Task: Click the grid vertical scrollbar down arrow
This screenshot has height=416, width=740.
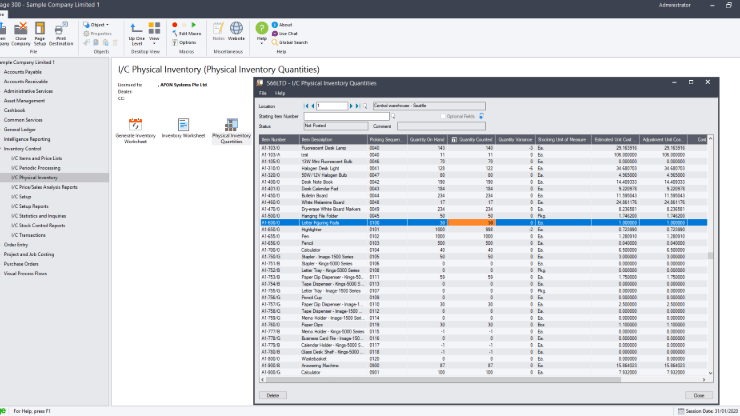Action: pyautogui.click(x=710, y=374)
